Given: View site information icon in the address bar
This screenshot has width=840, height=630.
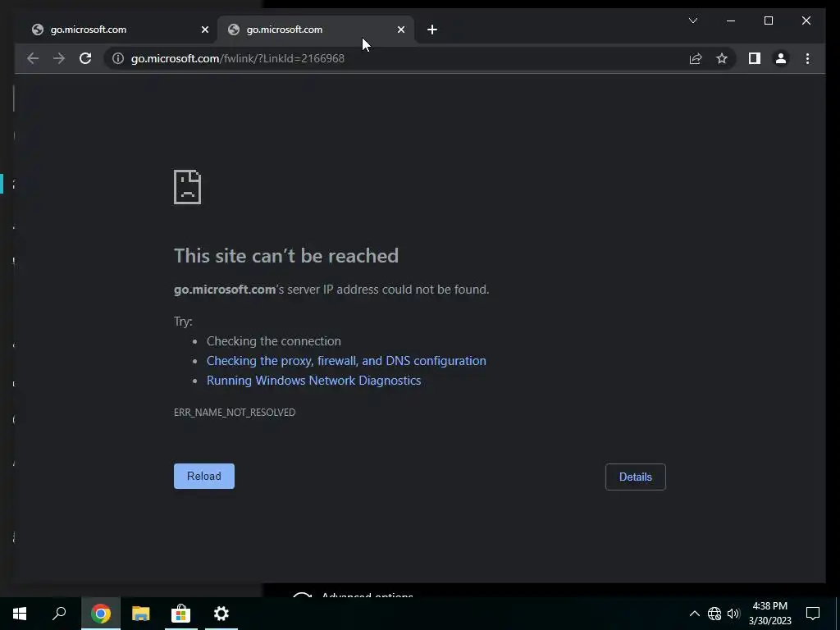Looking at the screenshot, I should (x=118, y=58).
